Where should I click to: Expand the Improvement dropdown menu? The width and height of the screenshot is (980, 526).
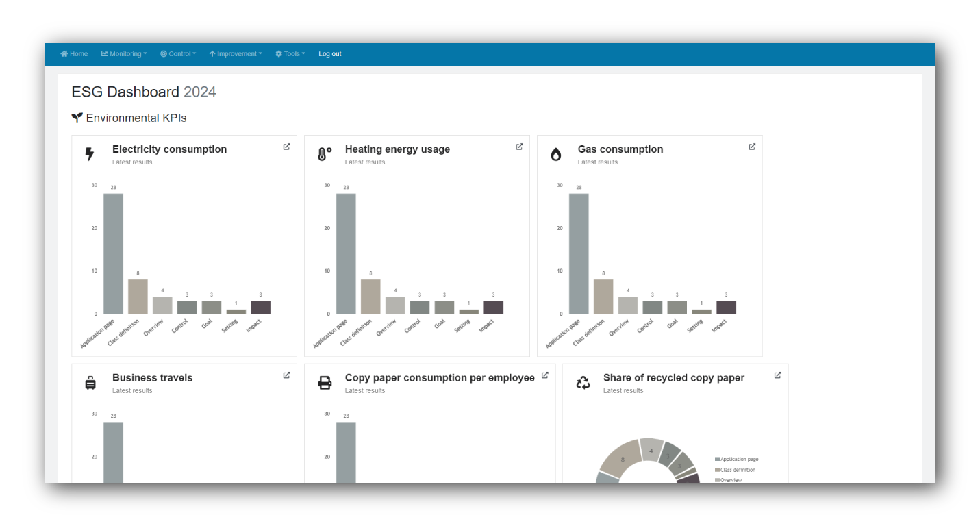point(236,53)
